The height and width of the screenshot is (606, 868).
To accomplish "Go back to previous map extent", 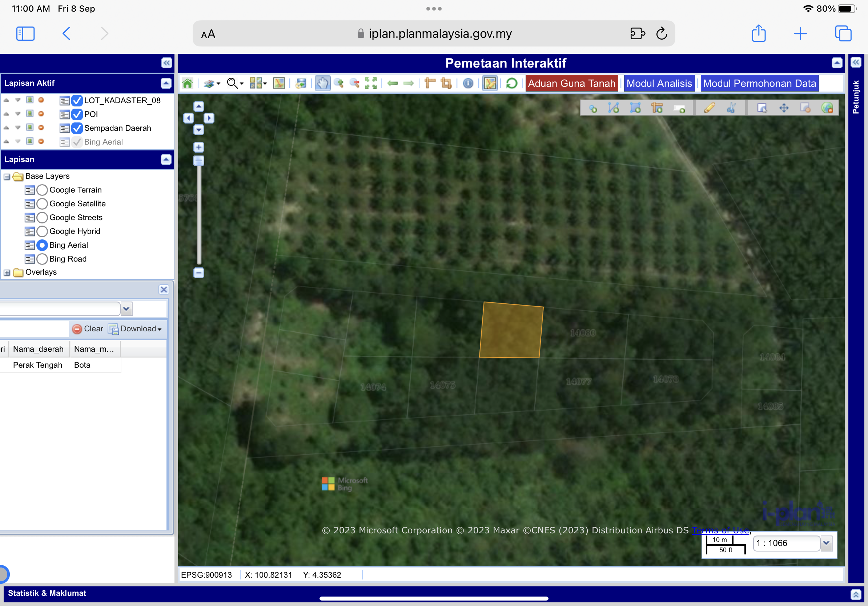I will pyautogui.click(x=393, y=83).
